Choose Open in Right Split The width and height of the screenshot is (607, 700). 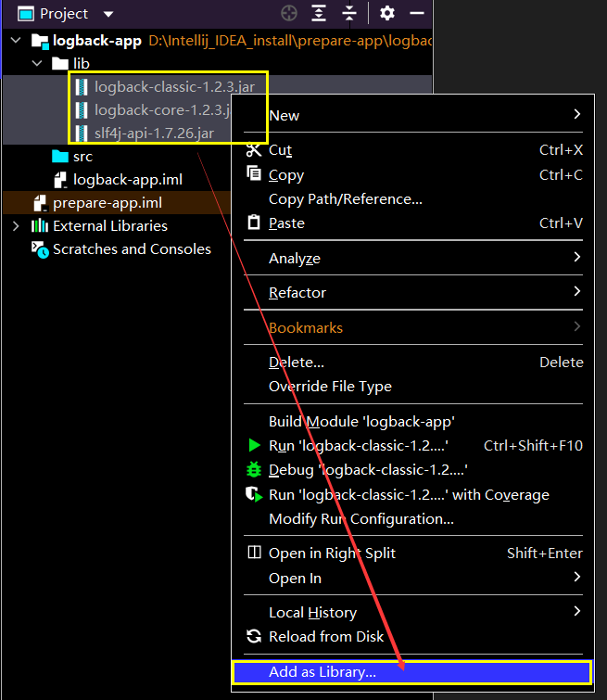412,554
